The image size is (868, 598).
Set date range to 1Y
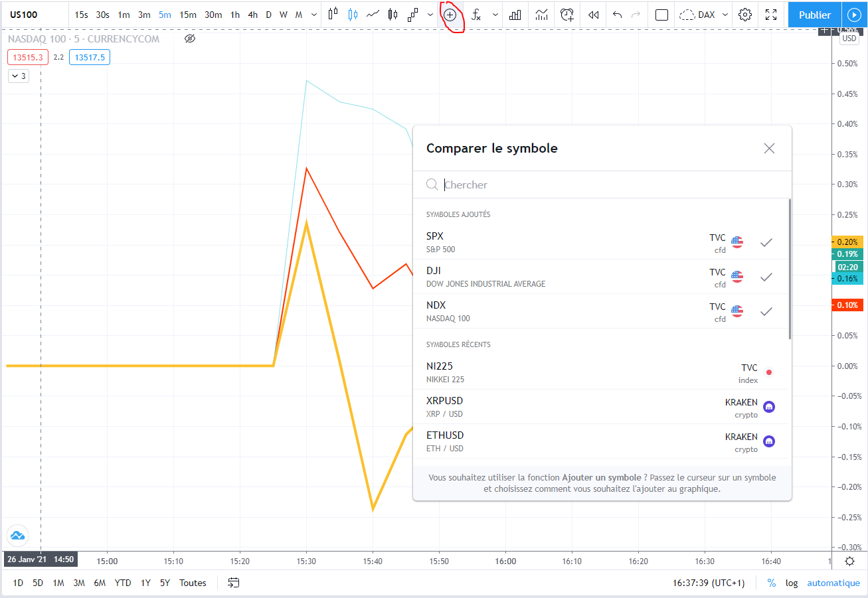(145, 583)
